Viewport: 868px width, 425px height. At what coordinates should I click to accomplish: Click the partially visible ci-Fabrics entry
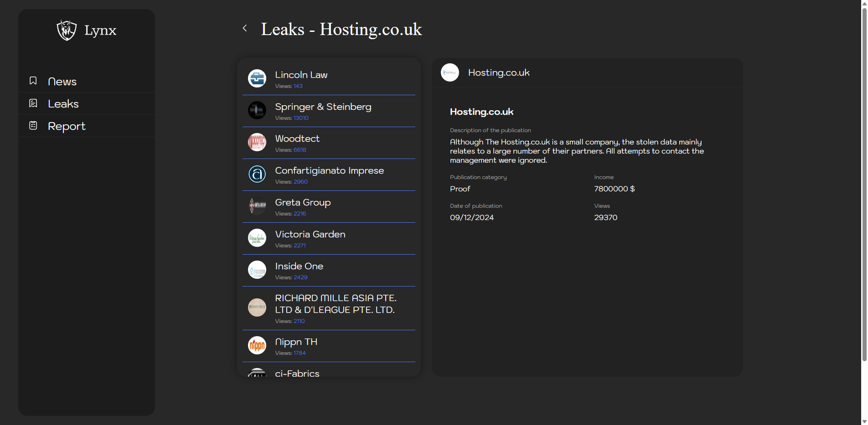tap(297, 373)
